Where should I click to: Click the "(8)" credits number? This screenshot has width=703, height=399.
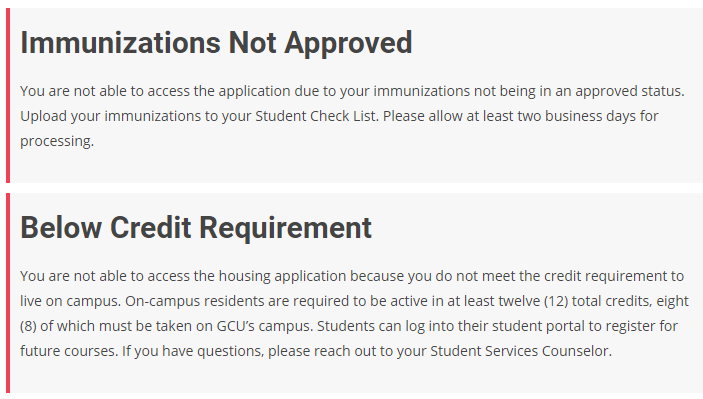(x=28, y=326)
